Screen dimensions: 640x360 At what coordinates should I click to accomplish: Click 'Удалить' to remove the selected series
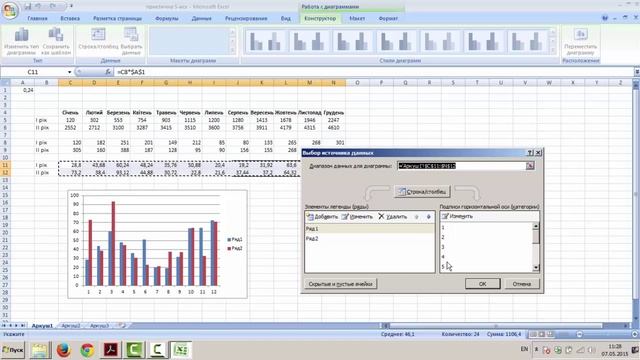point(393,216)
